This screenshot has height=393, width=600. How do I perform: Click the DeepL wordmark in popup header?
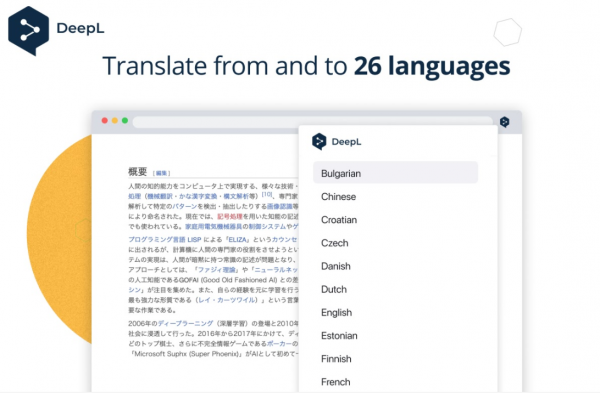click(346, 142)
